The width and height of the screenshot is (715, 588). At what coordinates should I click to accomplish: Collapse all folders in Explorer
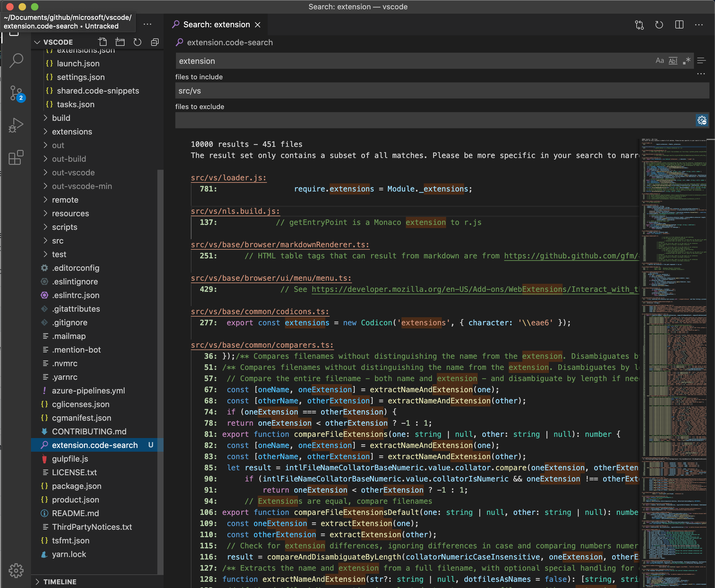pyautogui.click(x=155, y=42)
